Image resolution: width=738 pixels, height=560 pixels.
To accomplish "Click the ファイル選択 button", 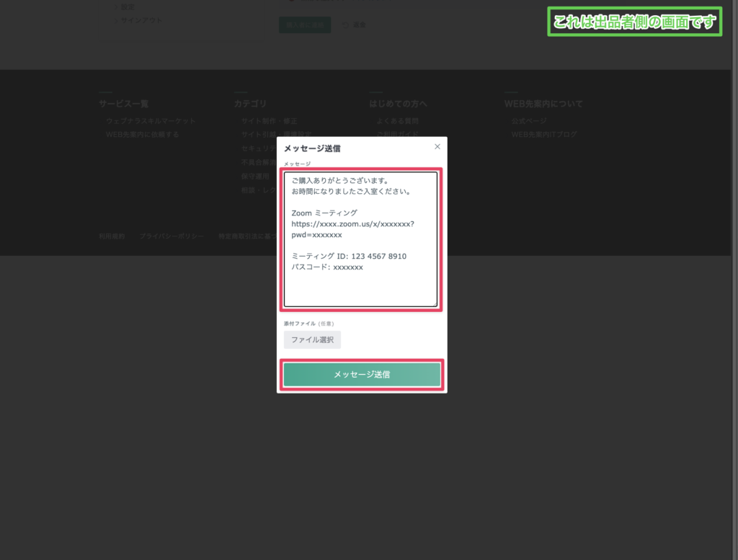I will click(x=312, y=339).
